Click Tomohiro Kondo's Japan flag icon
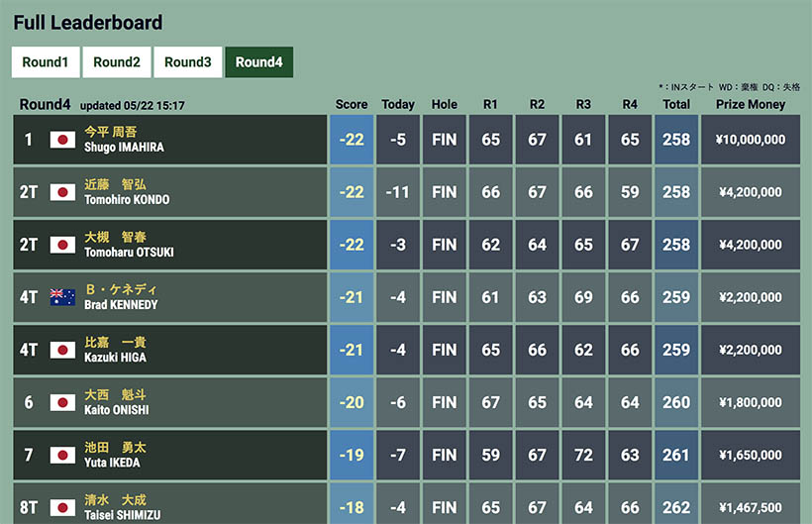Image resolution: width=812 pixels, height=524 pixels. click(63, 192)
